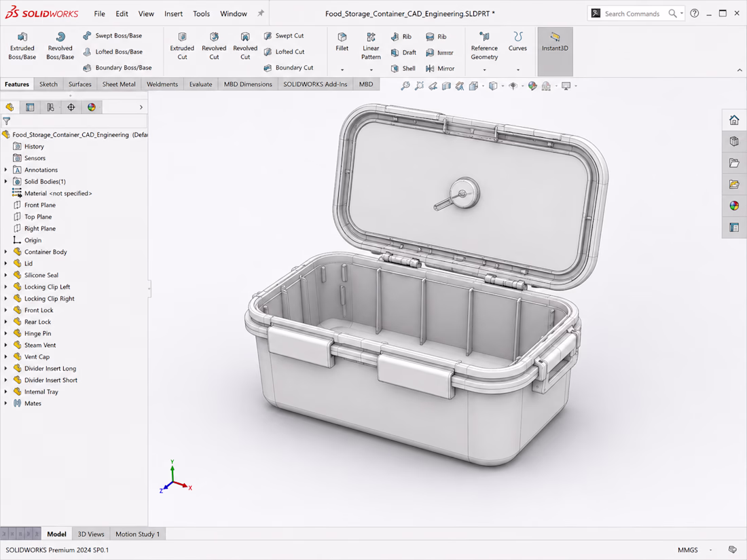The image size is (747, 560).
Task: Open the Insert menu
Action: (x=173, y=14)
